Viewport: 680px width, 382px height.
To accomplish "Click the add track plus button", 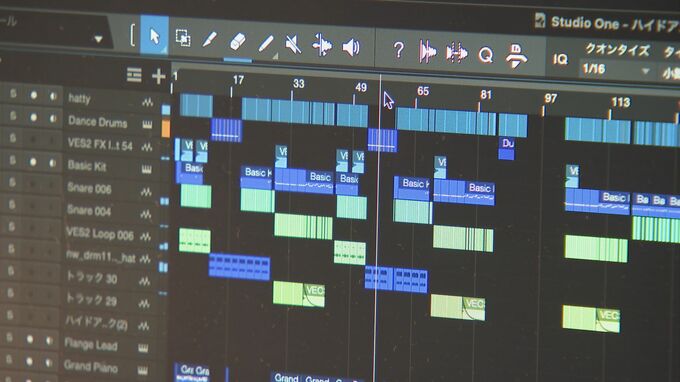I will tap(159, 76).
